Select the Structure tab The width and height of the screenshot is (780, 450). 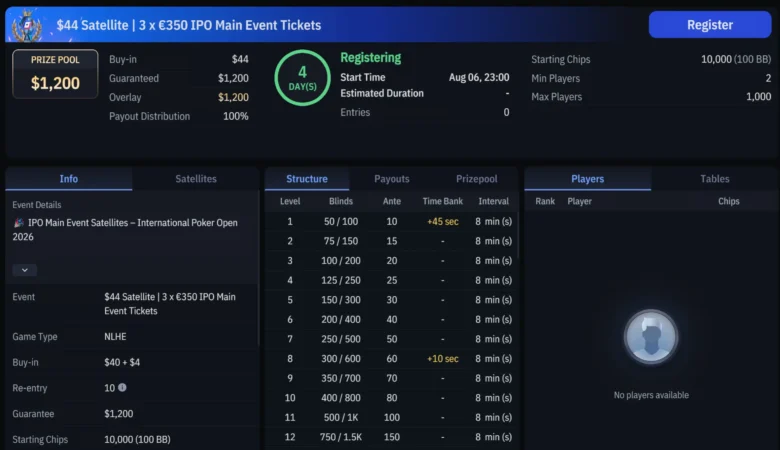tap(307, 179)
